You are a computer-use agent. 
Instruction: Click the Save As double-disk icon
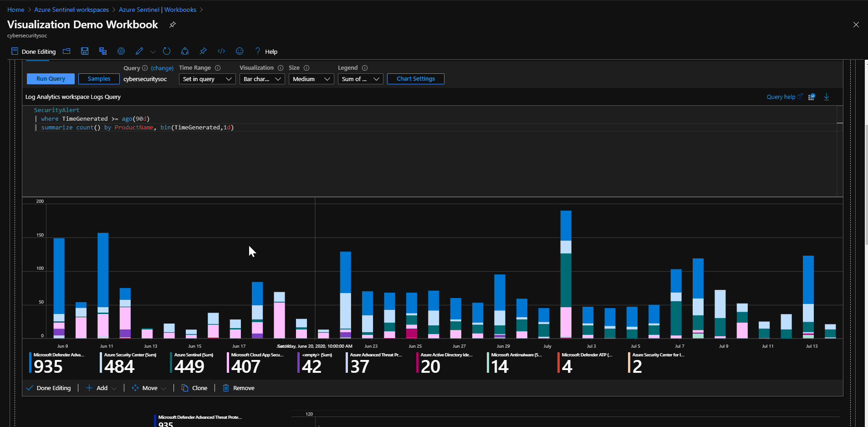click(103, 51)
